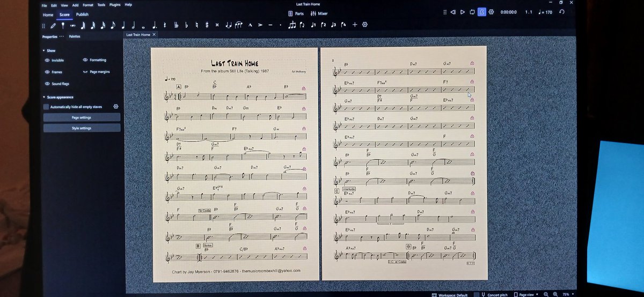
Task: Select the quarter note duration
Action: [x=123, y=25]
